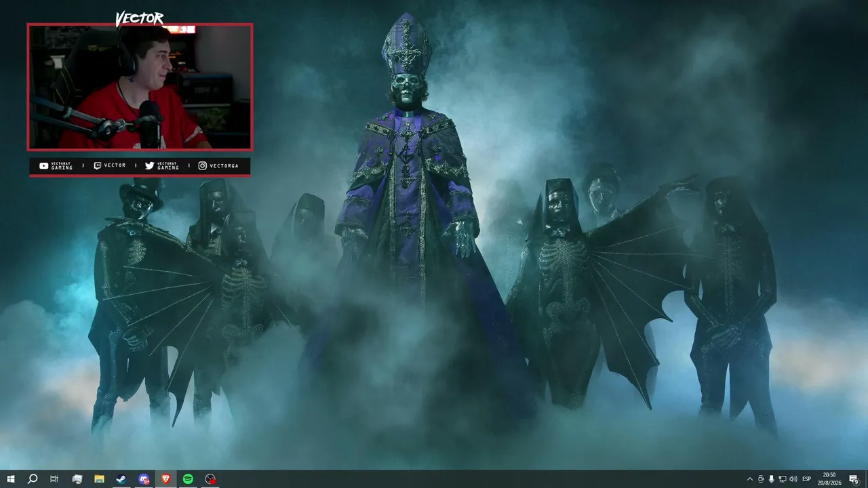The width and height of the screenshot is (868, 488).
Task: Open Task View from the taskbar
Action: (x=54, y=479)
